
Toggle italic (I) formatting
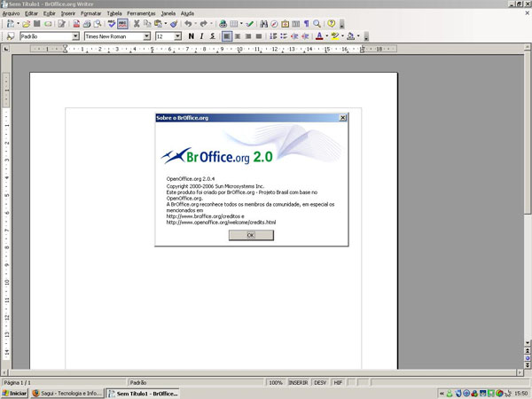pos(202,36)
